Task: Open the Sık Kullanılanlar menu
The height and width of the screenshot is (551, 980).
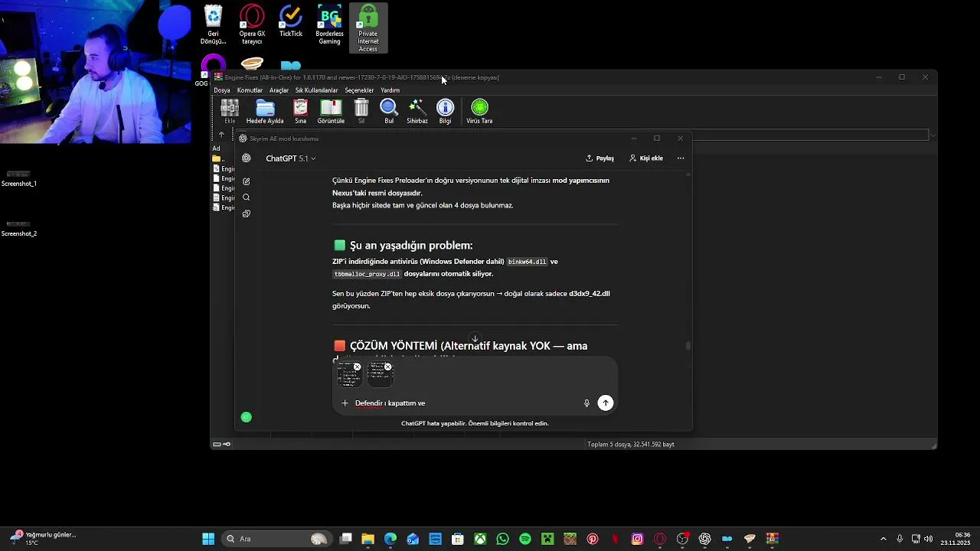Action: (316, 90)
